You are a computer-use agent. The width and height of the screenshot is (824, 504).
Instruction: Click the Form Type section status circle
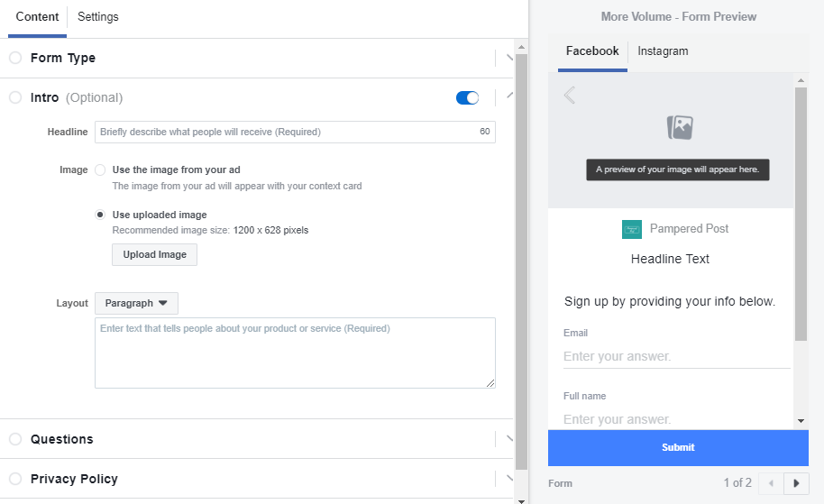(15, 58)
